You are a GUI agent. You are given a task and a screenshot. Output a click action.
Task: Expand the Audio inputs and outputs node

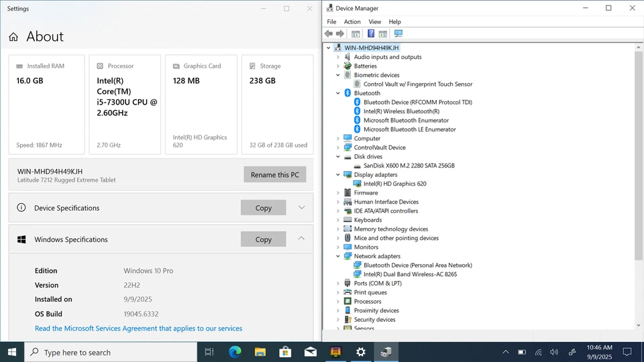point(338,57)
